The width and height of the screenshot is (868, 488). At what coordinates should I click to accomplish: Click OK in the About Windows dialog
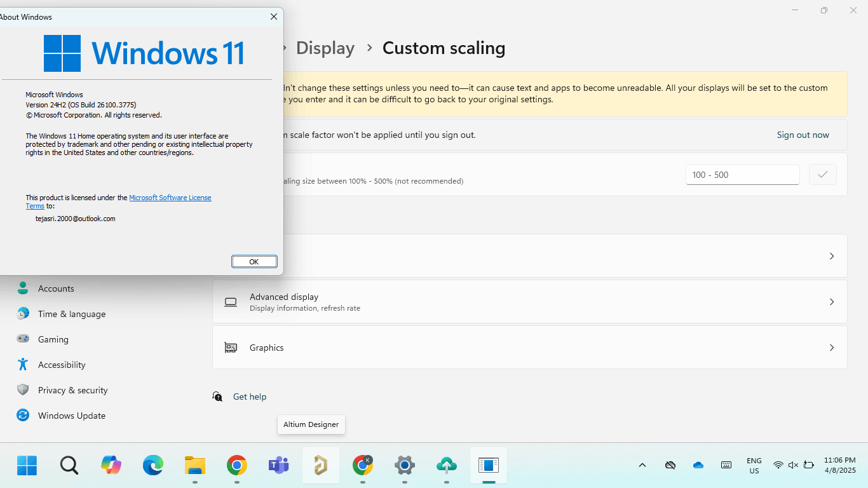254,262
